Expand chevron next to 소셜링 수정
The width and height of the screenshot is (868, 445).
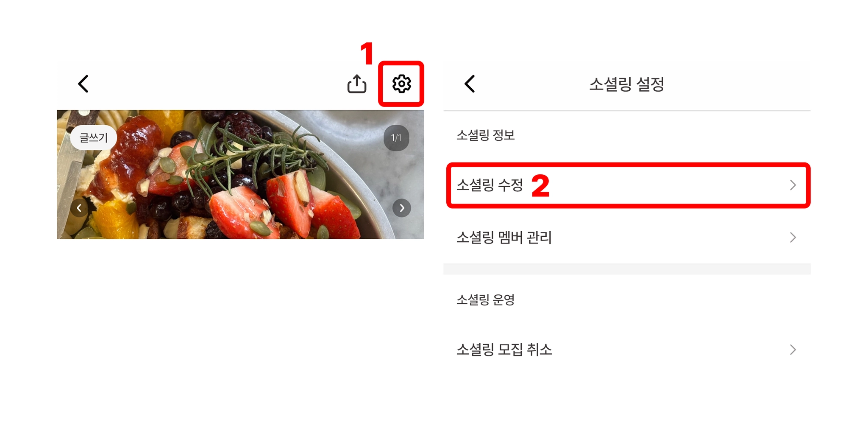793,185
